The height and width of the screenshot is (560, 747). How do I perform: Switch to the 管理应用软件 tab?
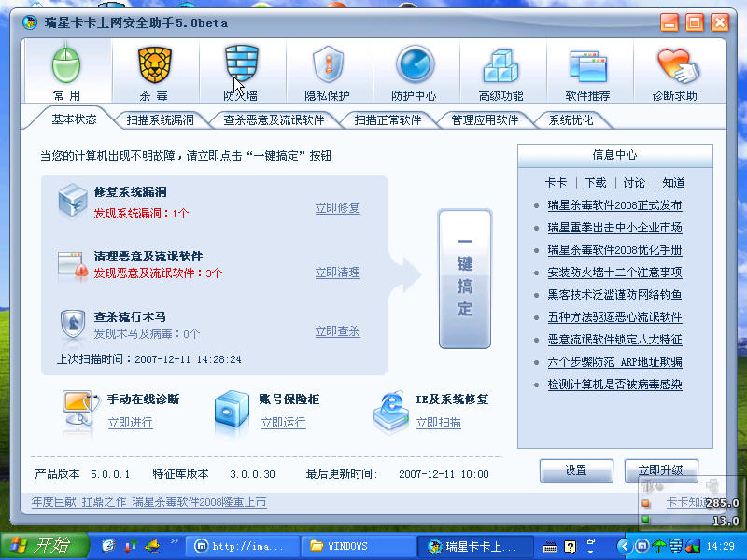[485, 120]
